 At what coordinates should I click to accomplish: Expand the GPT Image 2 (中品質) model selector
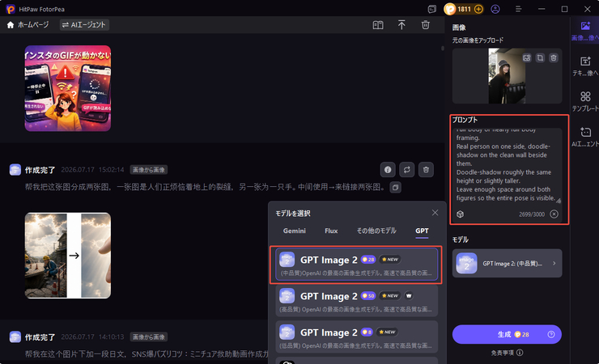[x=507, y=263]
